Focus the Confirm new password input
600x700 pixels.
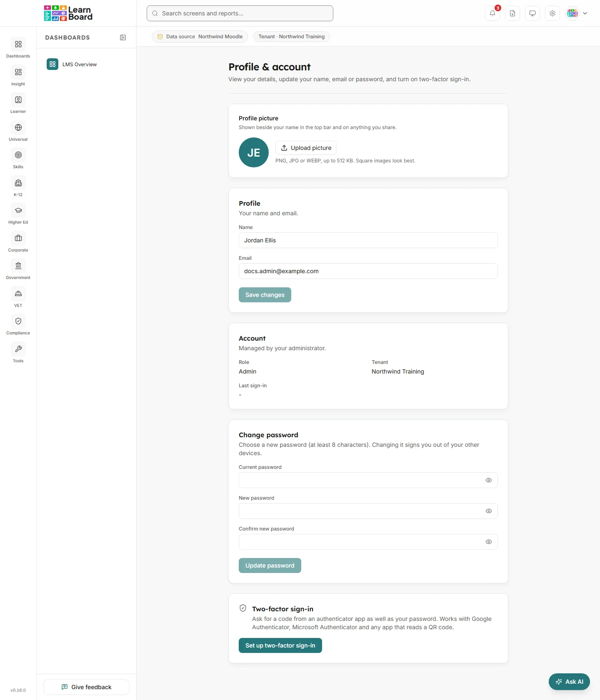[x=368, y=542]
